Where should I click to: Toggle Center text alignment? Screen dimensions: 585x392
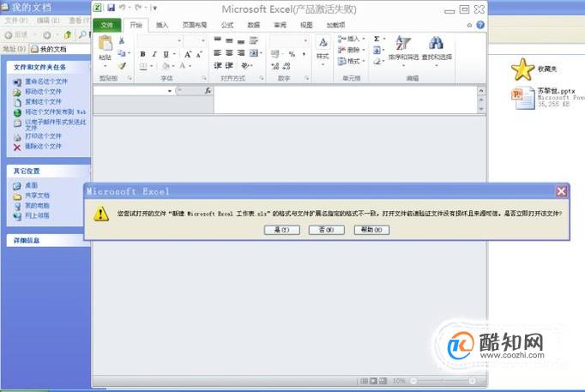pyautogui.click(x=229, y=53)
